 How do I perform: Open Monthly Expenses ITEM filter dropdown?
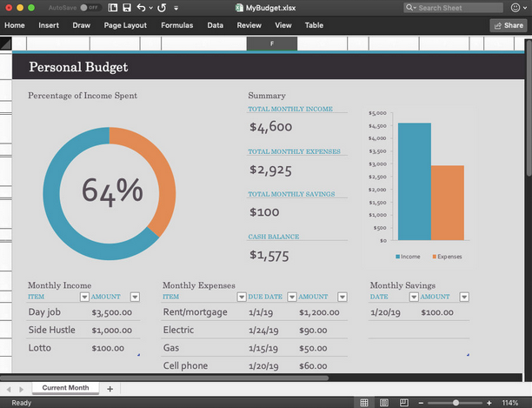tap(242, 297)
